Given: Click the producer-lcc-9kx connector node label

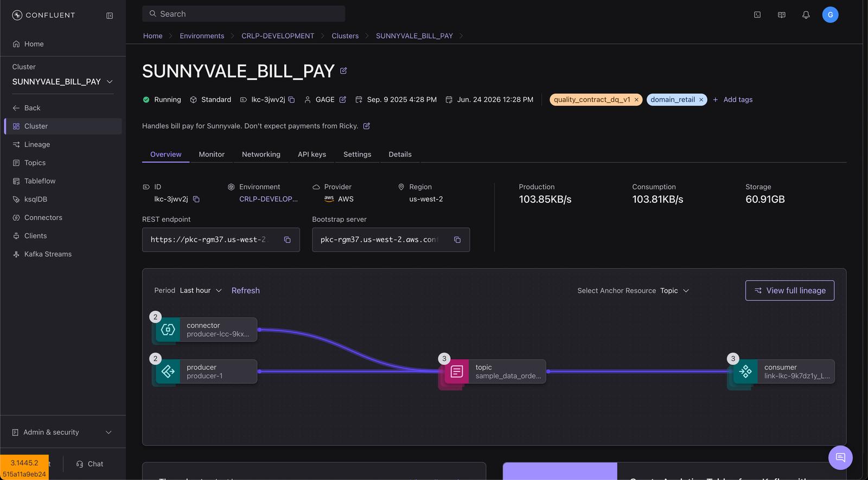Looking at the screenshot, I should click(218, 334).
